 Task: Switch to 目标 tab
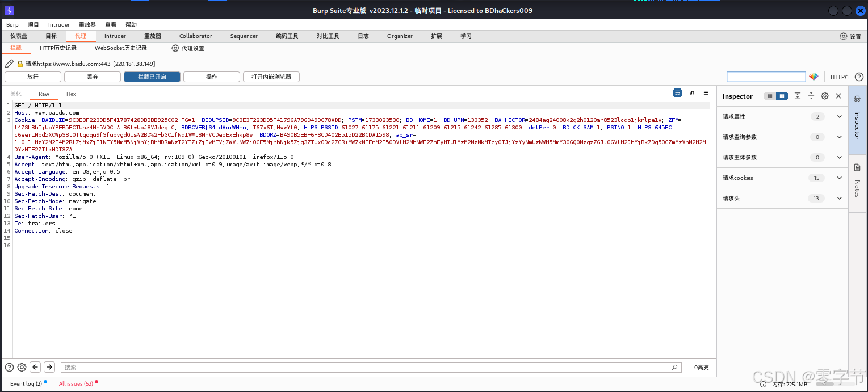tap(51, 36)
